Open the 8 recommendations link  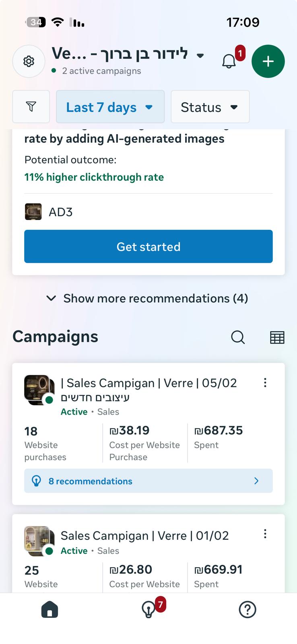(x=148, y=481)
